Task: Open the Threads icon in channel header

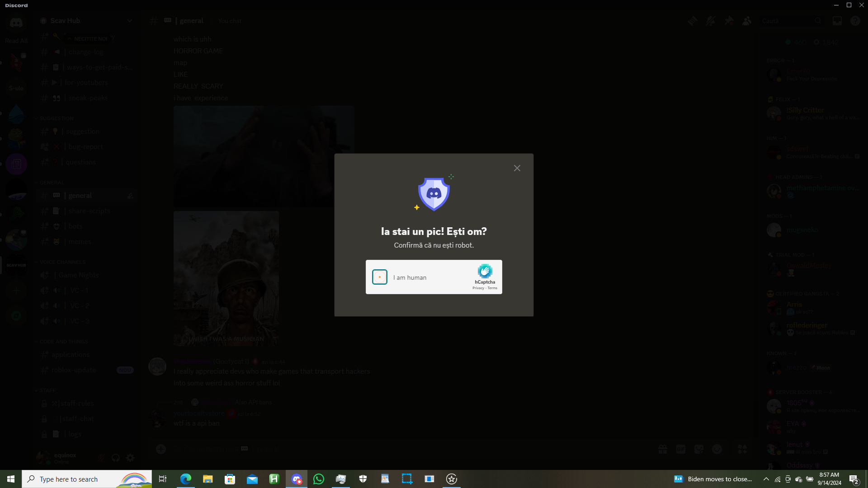Action: pos(692,21)
